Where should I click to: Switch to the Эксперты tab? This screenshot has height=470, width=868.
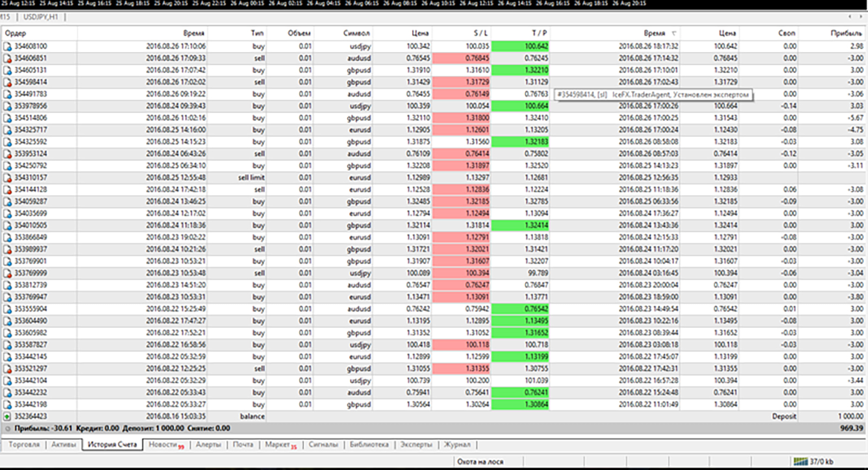[416, 444]
